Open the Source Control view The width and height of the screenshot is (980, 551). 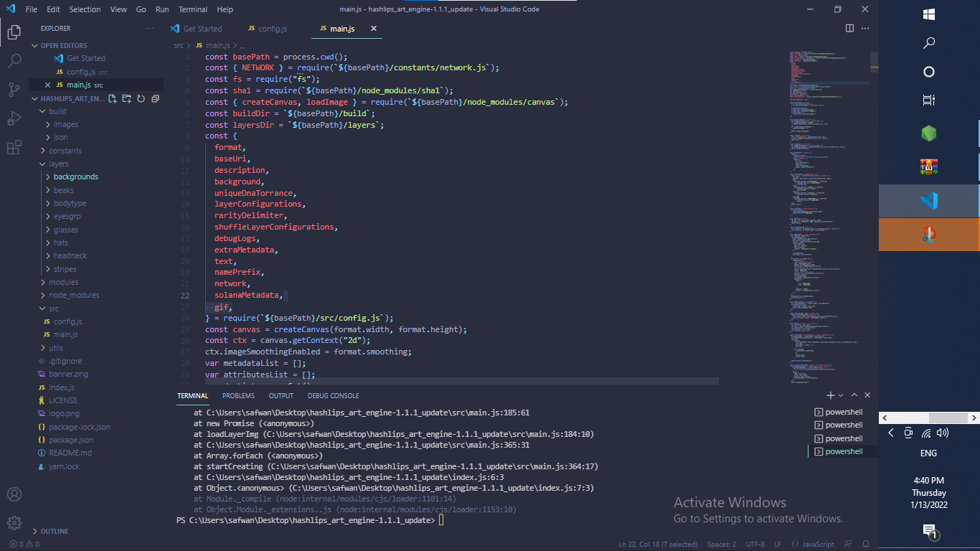[14, 89]
